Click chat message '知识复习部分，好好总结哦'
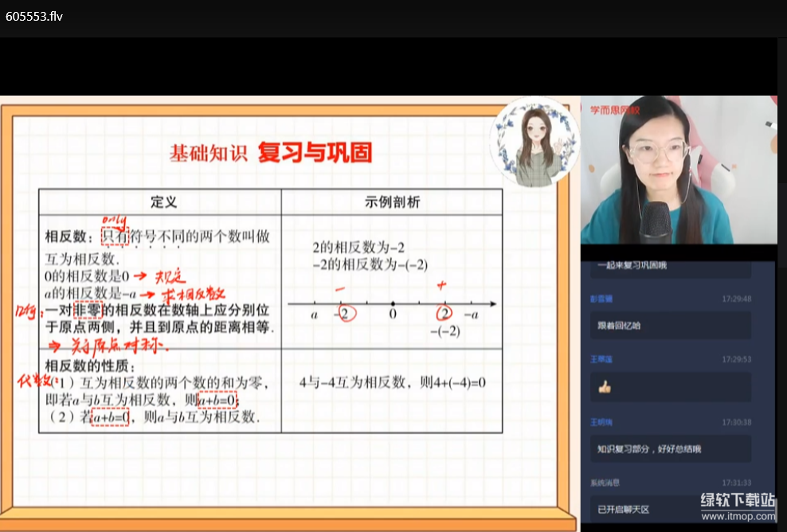787x532 pixels. point(671,448)
